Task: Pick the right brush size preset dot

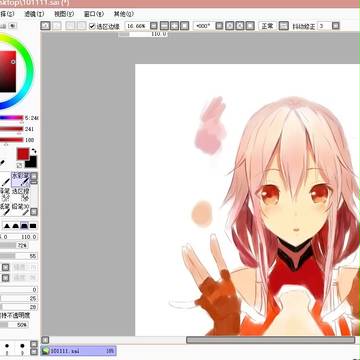Action: (22, 345)
